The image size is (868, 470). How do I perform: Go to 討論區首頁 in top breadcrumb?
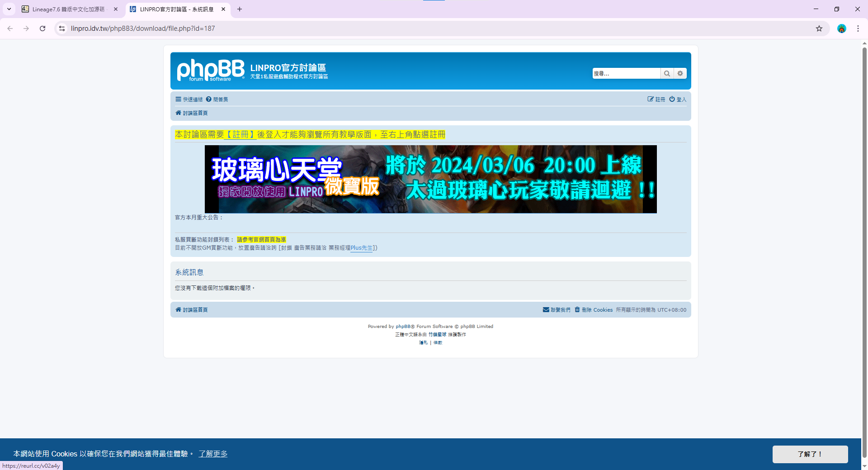pos(192,113)
